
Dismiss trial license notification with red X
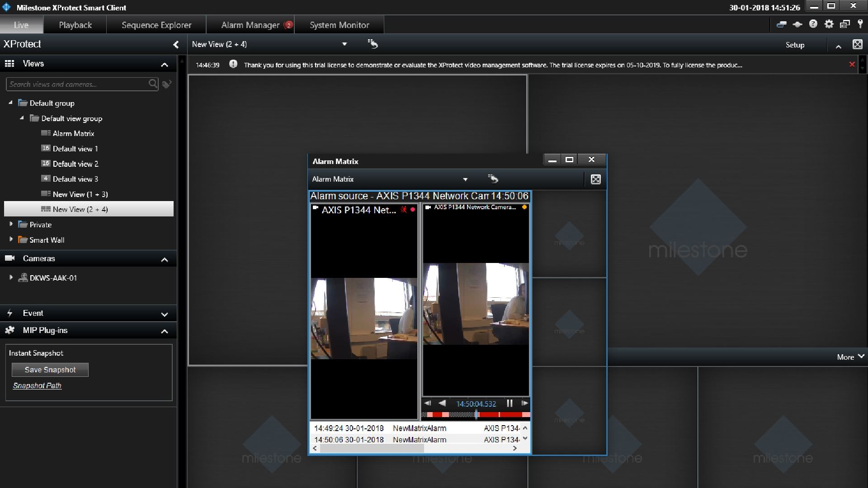pyautogui.click(x=852, y=64)
